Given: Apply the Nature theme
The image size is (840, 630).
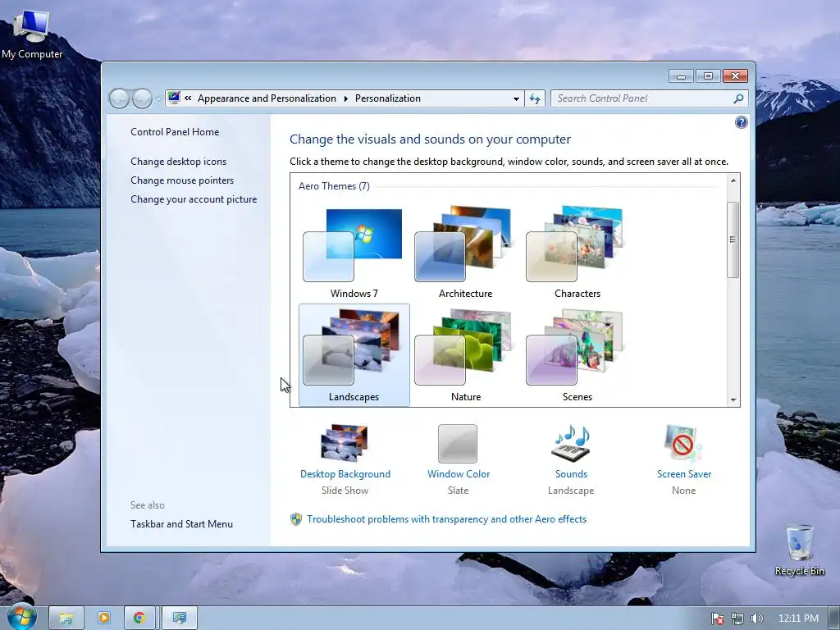Looking at the screenshot, I should (465, 354).
